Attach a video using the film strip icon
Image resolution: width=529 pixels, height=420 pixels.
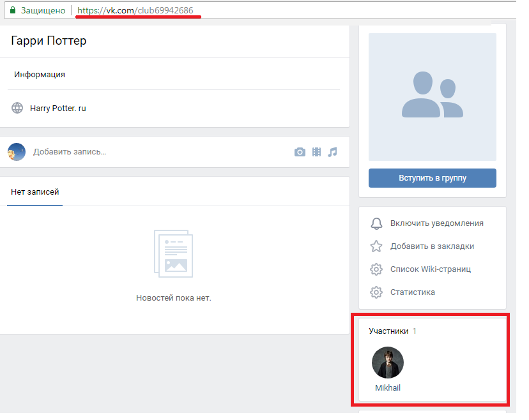click(x=316, y=152)
